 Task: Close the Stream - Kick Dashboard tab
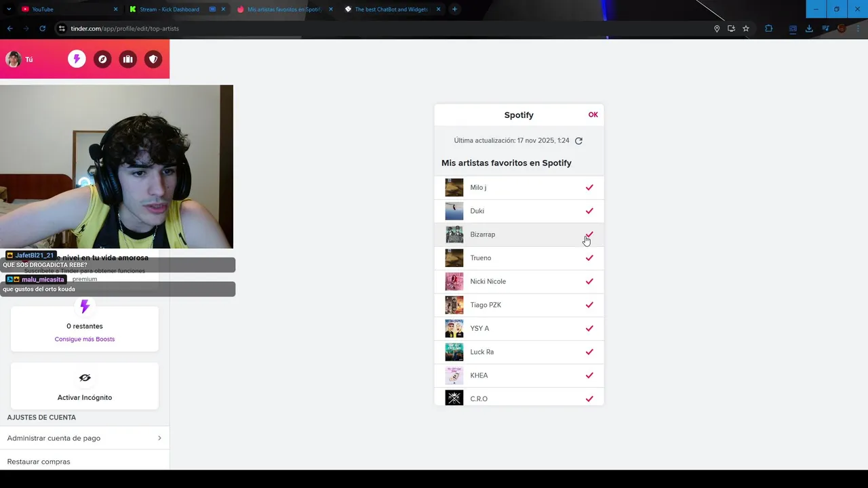click(223, 9)
